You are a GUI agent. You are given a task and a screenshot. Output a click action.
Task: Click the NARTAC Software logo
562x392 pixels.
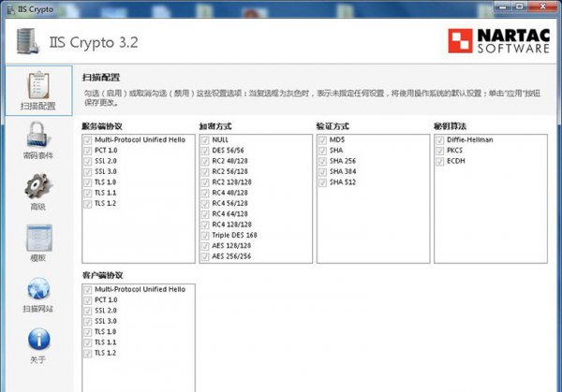tap(498, 41)
